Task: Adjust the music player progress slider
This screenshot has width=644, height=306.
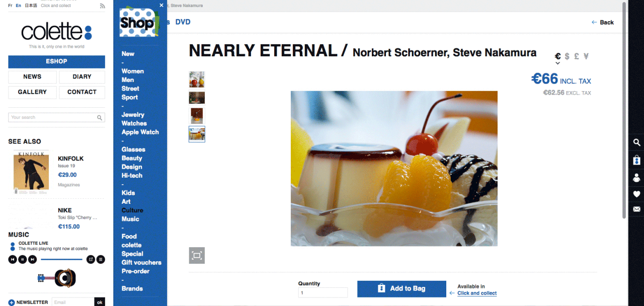Action: [61, 259]
